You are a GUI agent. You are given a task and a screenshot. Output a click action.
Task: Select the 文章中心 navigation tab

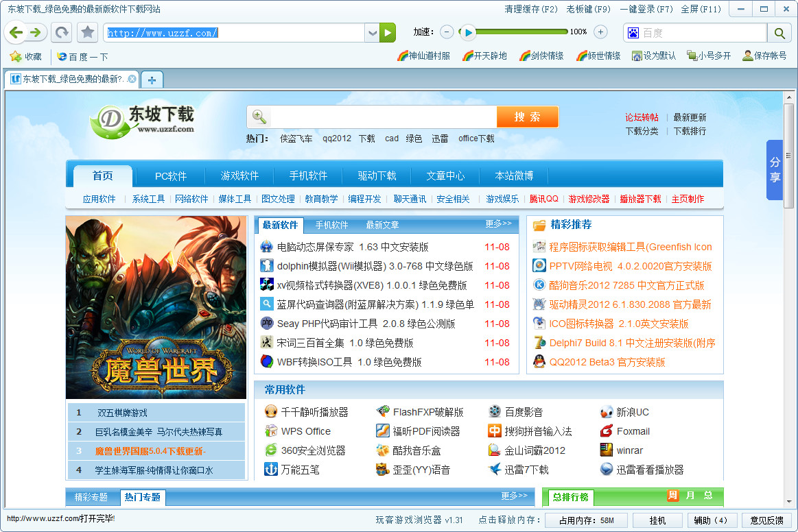(445, 176)
